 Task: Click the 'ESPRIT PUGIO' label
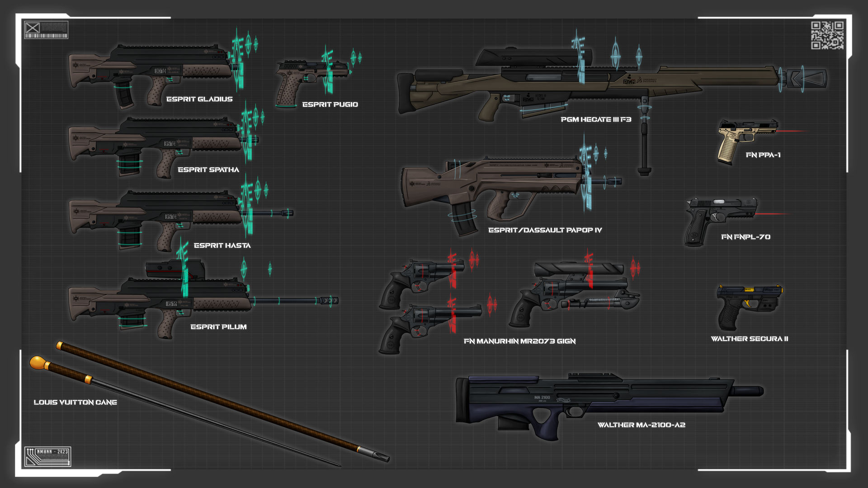tap(330, 104)
